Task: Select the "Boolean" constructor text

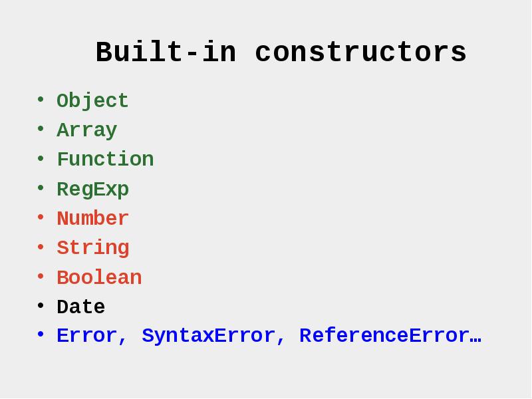Action: click(x=99, y=278)
